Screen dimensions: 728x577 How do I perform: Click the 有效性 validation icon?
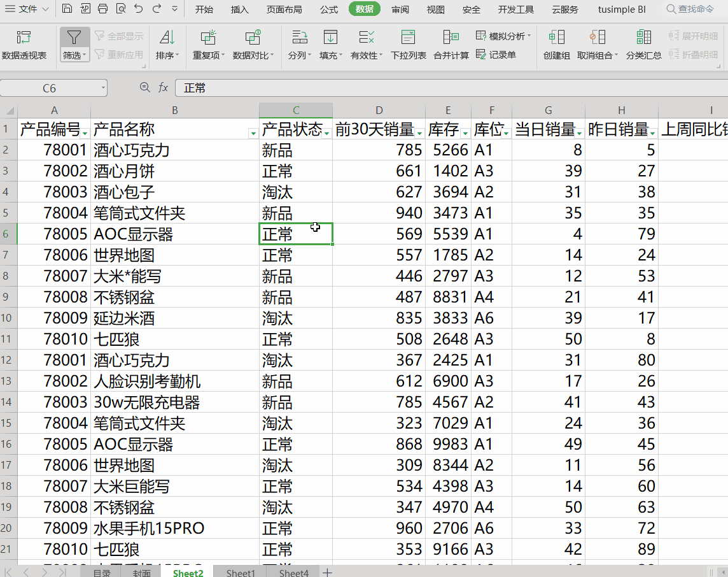tap(367, 38)
